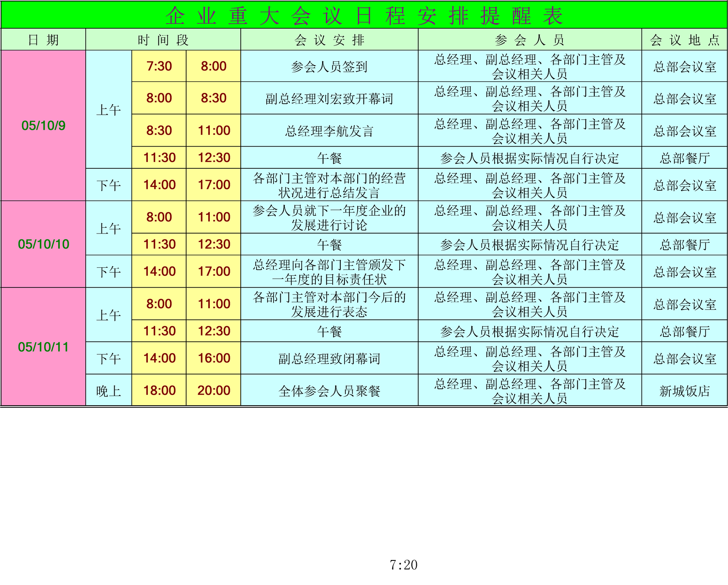Select the 全体参会人员聚餐 cell
728x585 pixels.
(329, 391)
